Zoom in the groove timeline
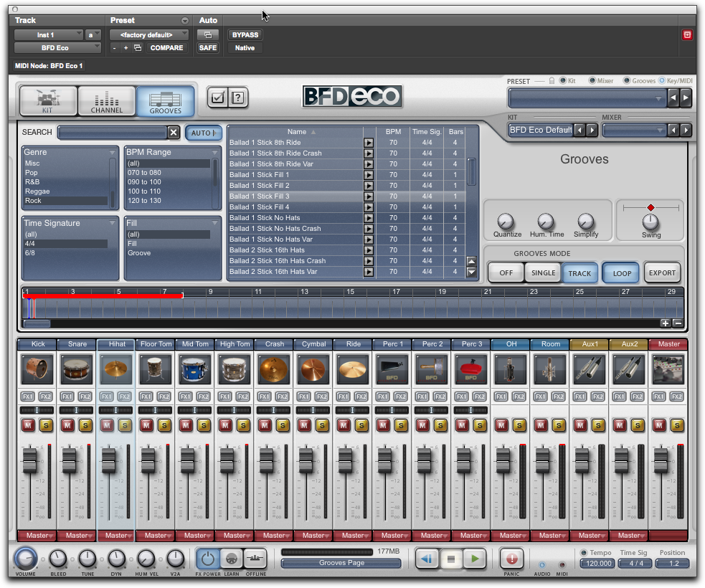This screenshot has width=705, height=588. point(666,323)
